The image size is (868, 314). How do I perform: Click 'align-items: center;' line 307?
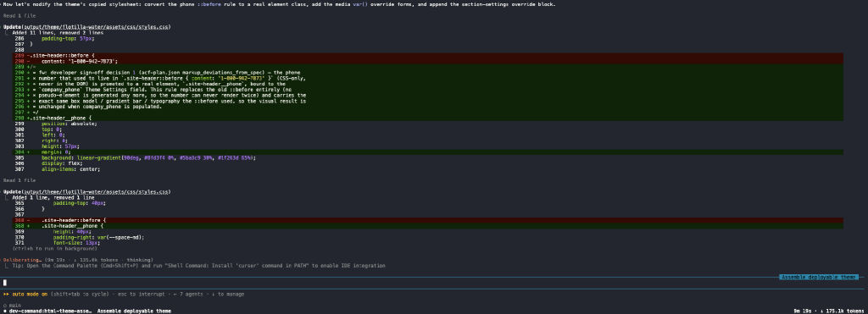(x=71, y=169)
